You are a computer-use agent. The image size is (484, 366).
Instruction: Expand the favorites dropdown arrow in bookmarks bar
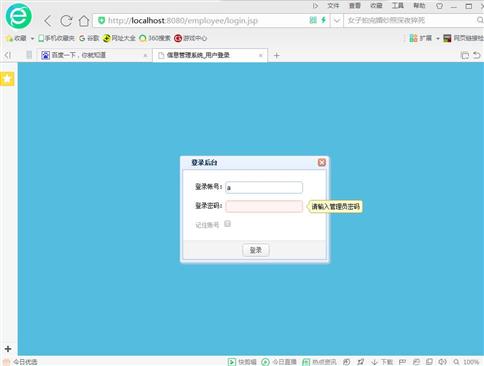coord(32,38)
